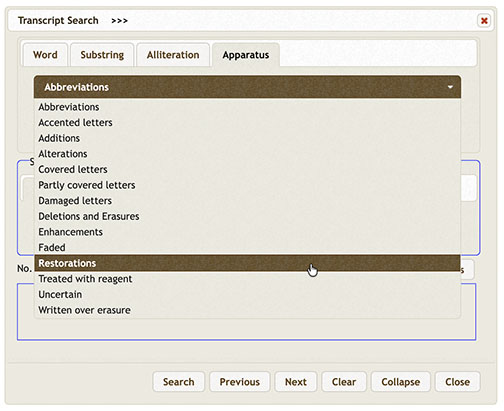The width and height of the screenshot is (504, 411).
Task: Select the Uncertain option
Action: click(x=247, y=295)
